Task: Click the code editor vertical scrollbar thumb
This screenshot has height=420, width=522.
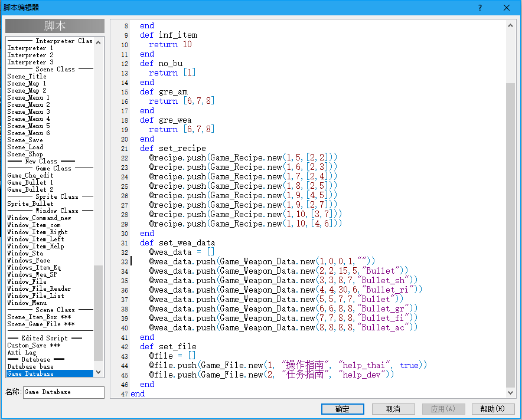Action: coord(510,235)
